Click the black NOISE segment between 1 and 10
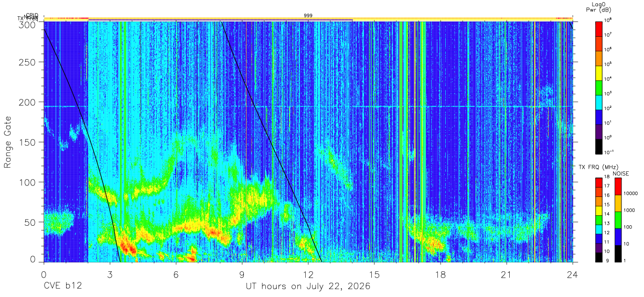The width and height of the screenshot is (644, 297). pyautogui.click(x=618, y=253)
